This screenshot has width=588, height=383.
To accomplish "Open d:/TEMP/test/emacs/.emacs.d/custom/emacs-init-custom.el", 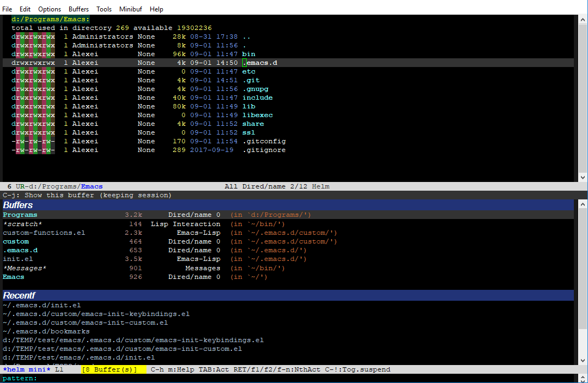I will coord(122,349).
